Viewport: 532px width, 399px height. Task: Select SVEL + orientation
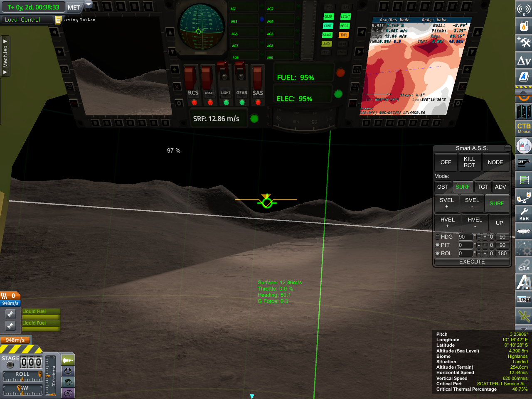pyautogui.click(x=447, y=203)
